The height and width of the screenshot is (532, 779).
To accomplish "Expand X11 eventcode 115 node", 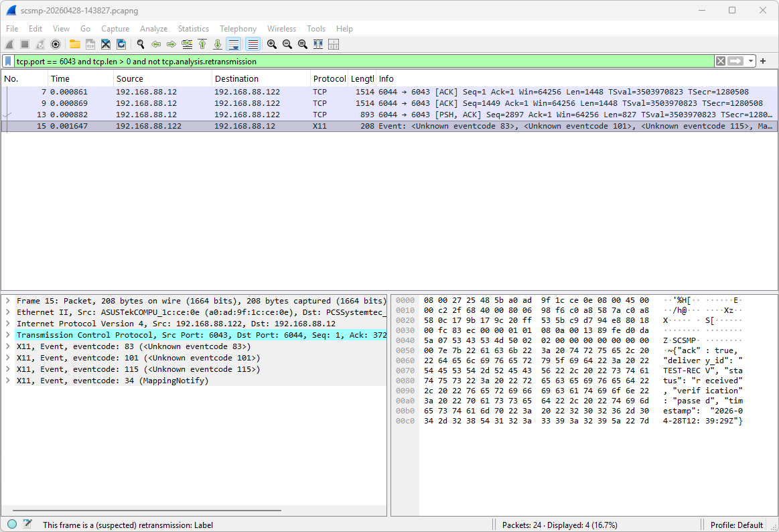I will point(8,369).
